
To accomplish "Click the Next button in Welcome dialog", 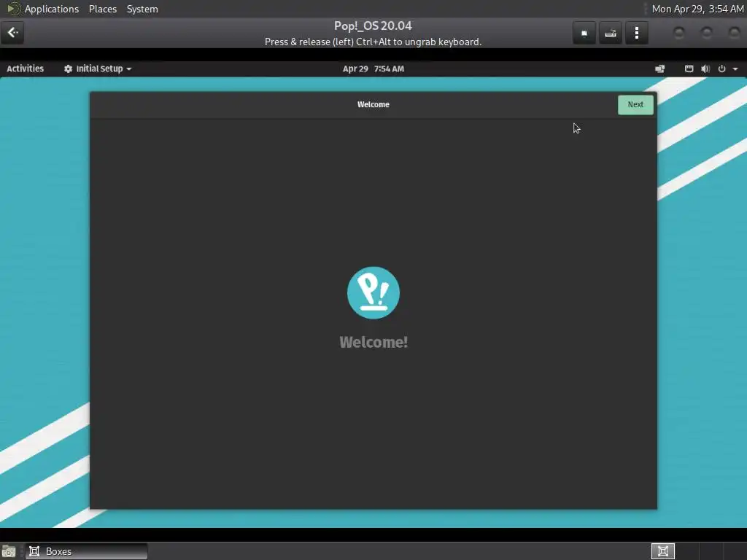I will coord(635,105).
